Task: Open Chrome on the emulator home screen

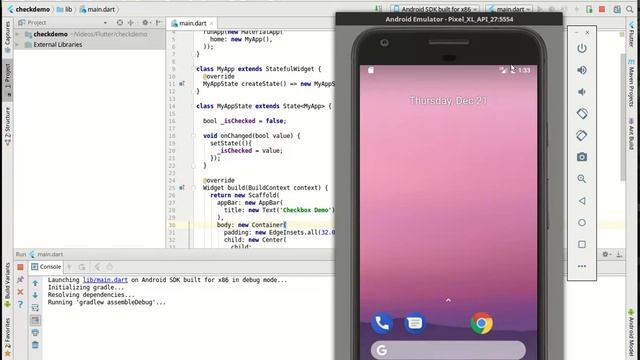Action: (481, 323)
